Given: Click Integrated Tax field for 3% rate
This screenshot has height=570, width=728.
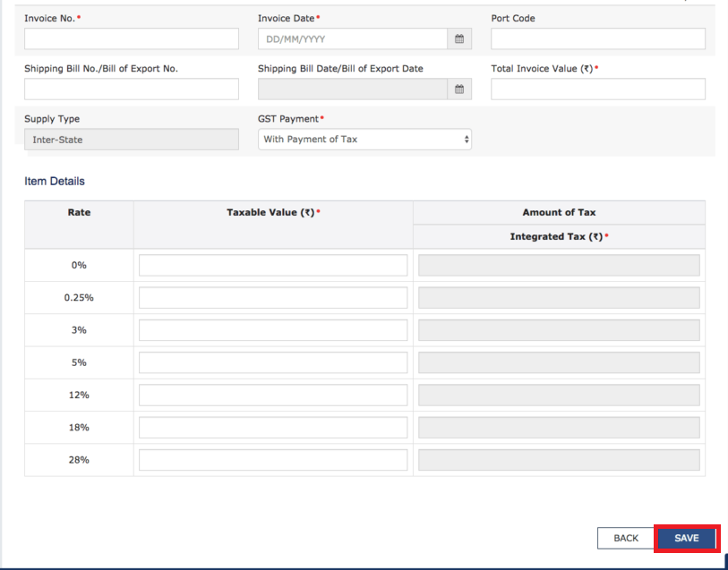Looking at the screenshot, I should pos(559,330).
